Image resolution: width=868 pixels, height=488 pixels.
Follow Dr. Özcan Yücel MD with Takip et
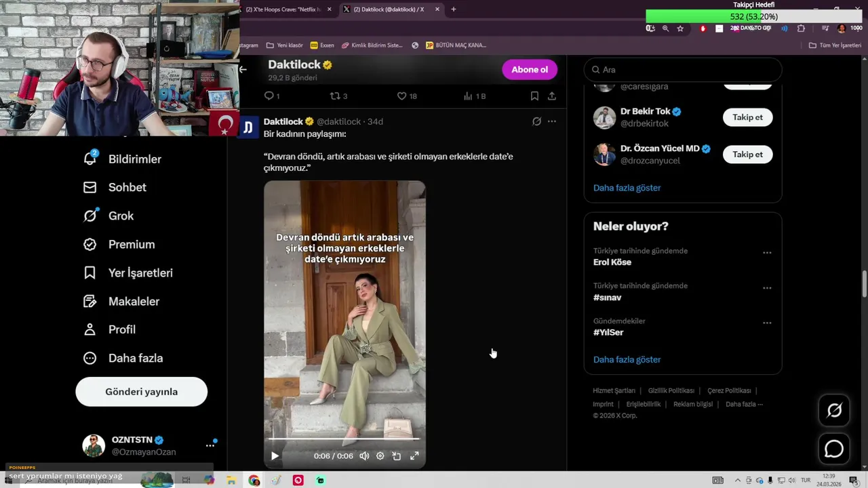coord(747,155)
